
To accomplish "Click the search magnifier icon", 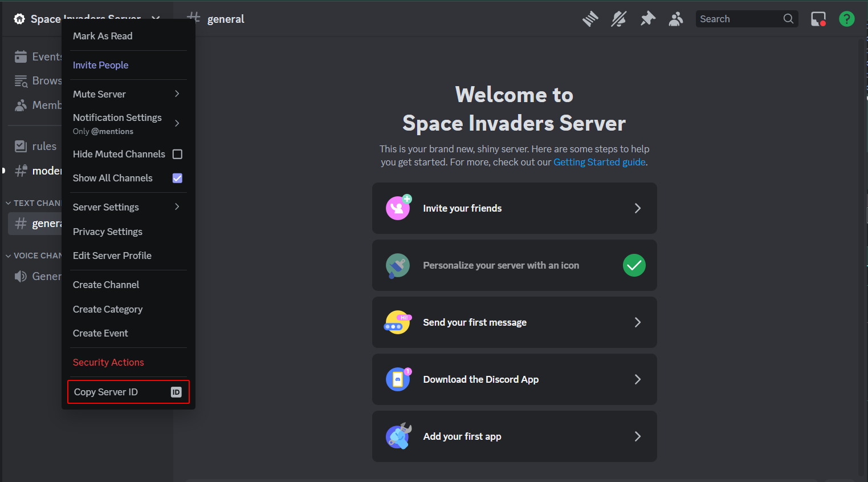I will coord(788,19).
